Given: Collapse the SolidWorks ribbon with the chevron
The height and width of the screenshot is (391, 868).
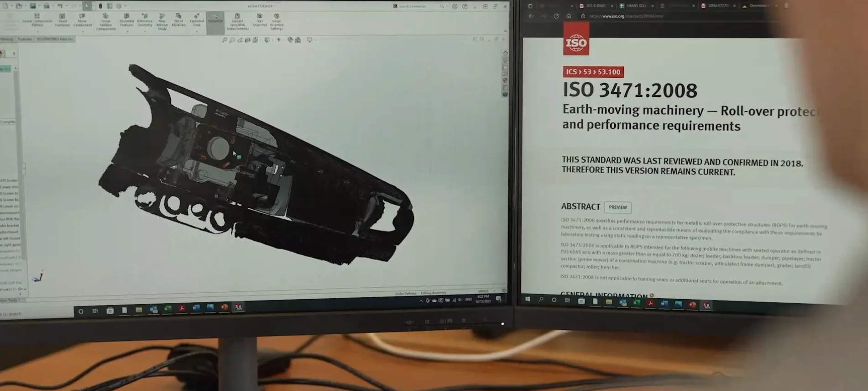Looking at the screenshot, I should (505, 31).
